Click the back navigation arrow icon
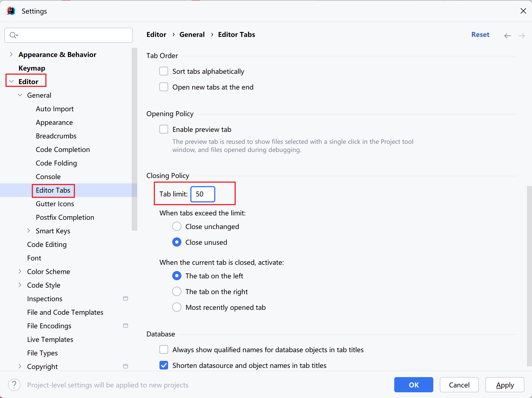The image size is (532, 398). pos(507,36)
